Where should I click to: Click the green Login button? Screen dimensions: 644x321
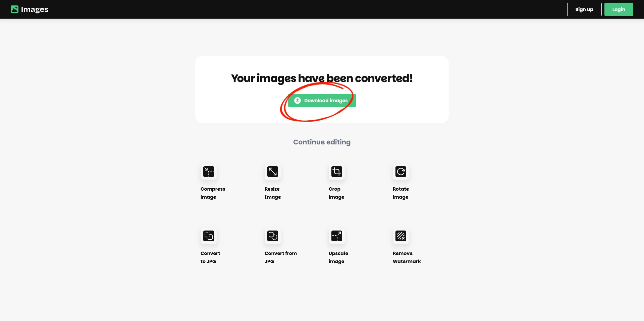coord(619,9)
